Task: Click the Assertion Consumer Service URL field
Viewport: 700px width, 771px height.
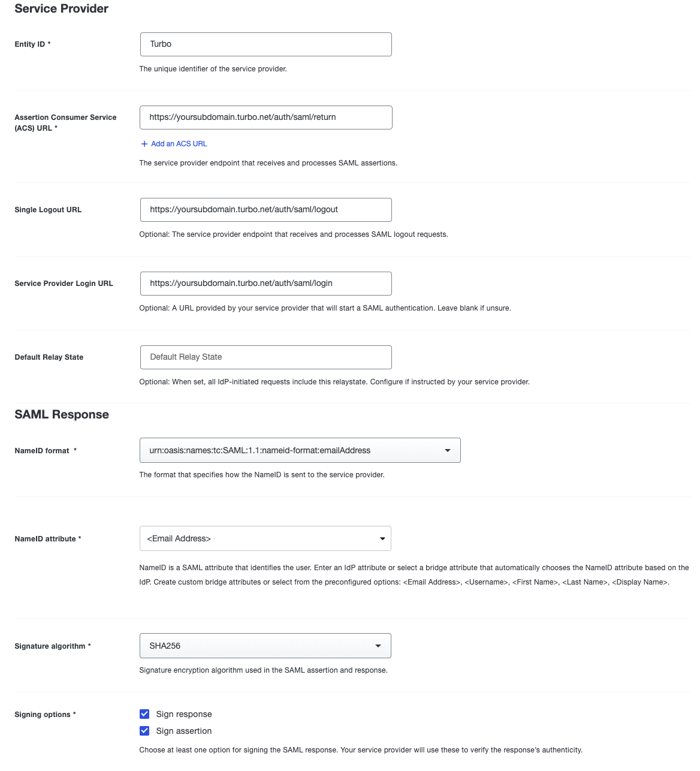Action: pyautogui.click(x=265, y=117)
